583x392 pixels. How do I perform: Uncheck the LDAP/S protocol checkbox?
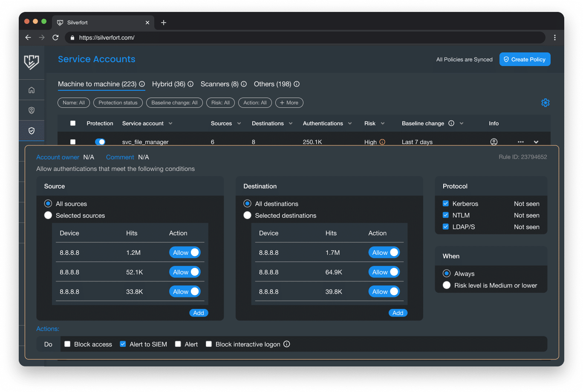click(446, 226)
